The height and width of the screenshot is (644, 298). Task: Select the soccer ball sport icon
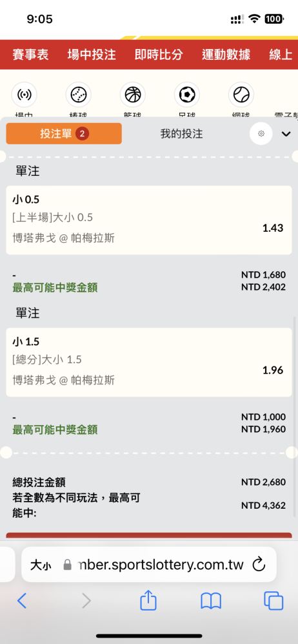pos(187,95)
